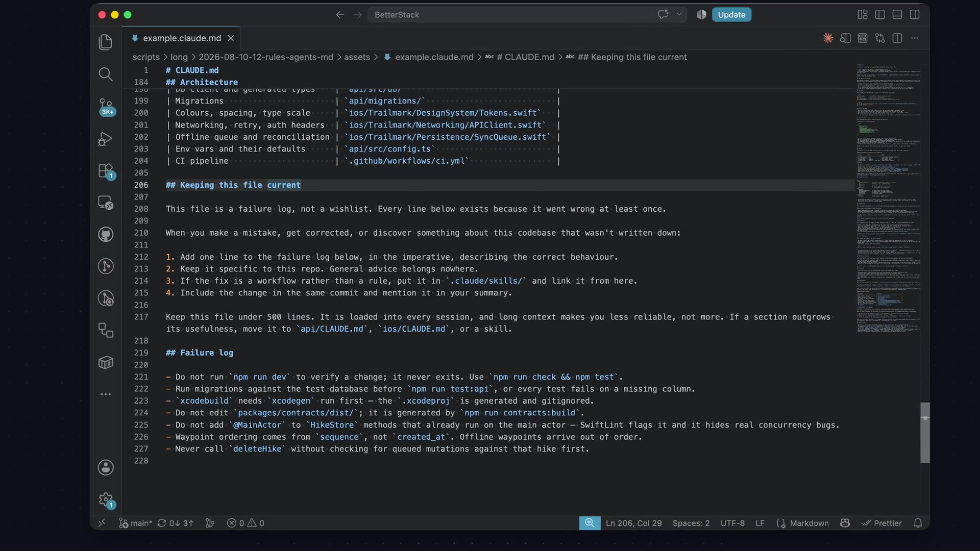980x551 pixels.
Task: Click the BetterStack command center search box
Action: (x=526, y=15)
